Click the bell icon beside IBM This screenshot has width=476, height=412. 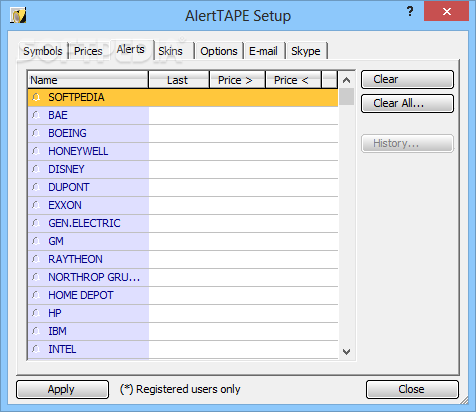(x=36, y=331)
